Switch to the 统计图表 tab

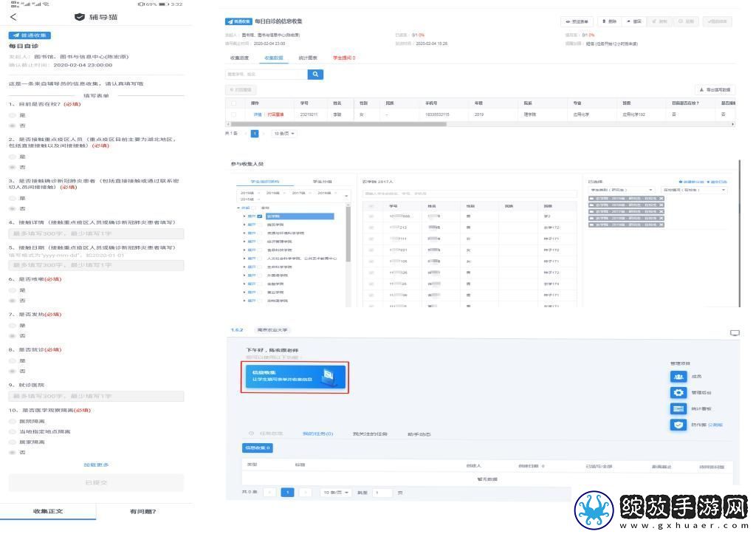click(308, 58)
